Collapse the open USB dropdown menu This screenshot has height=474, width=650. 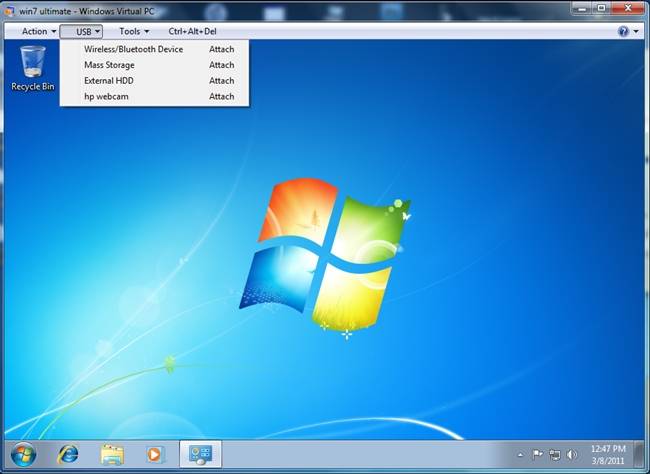point(88,31)
